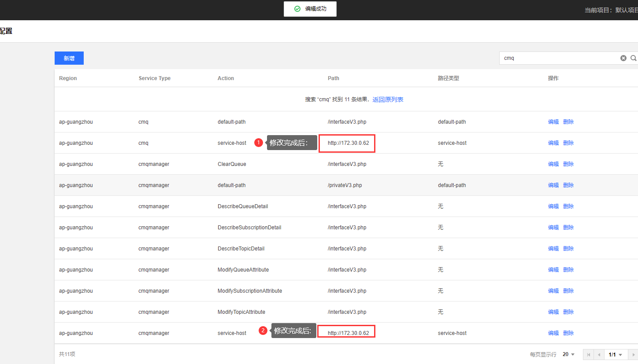Image resolution: width=638 pixels, height=364 pixels.
Task: Go to the next page
Action: (633, 354)
